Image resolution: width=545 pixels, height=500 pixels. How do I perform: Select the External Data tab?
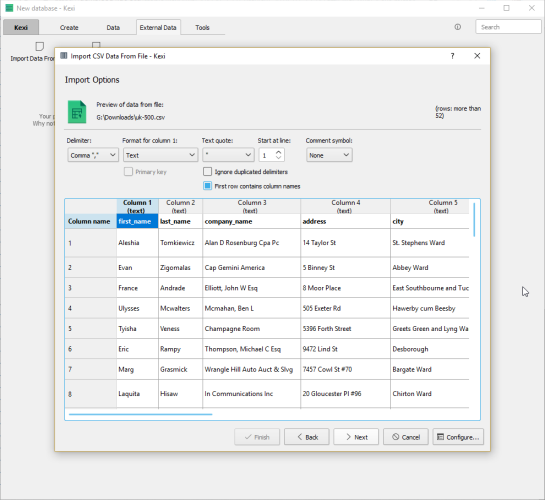pos(158,27)
